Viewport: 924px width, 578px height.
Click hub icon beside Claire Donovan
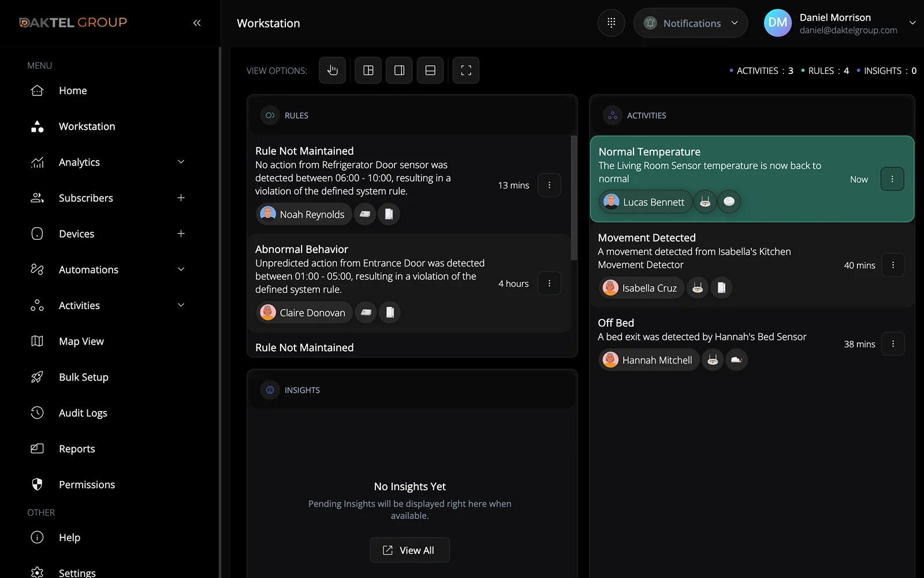pyautogui.click(x=366, y=313)
